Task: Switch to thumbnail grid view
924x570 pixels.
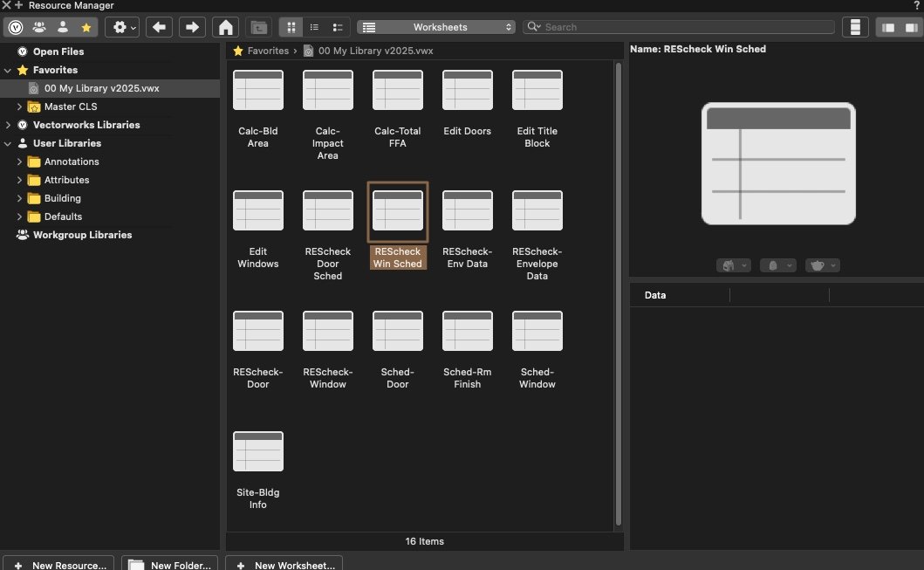Action: click(292, 27)
